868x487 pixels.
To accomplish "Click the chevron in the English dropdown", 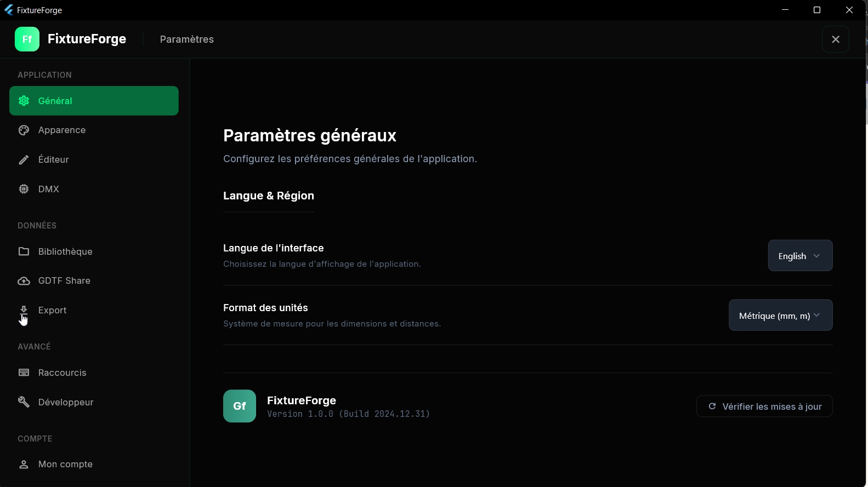I will coord(816,256).
